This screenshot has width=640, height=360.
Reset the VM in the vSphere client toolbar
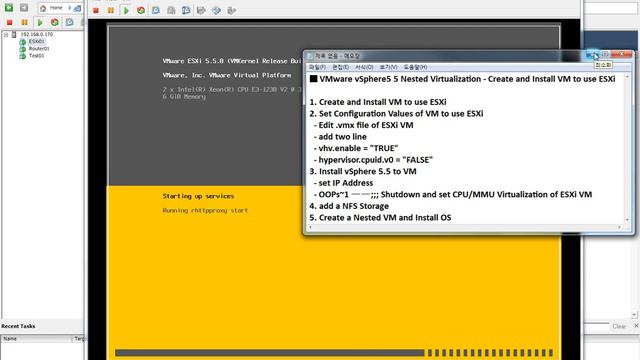coord(55,22)
